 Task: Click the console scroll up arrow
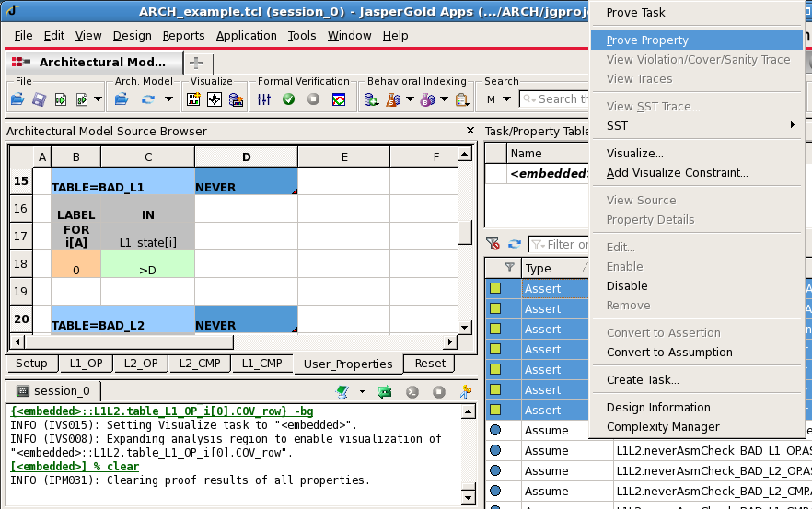click(468, 412)
